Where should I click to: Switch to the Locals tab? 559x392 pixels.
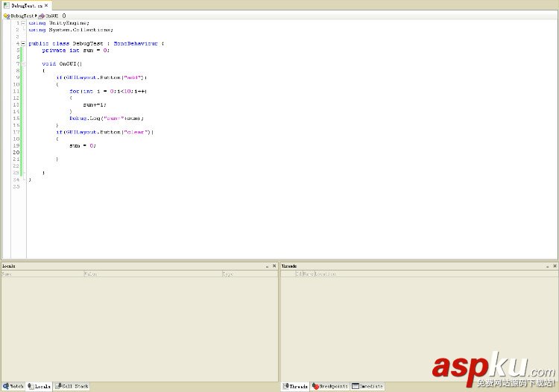click(x=40, y=386)
